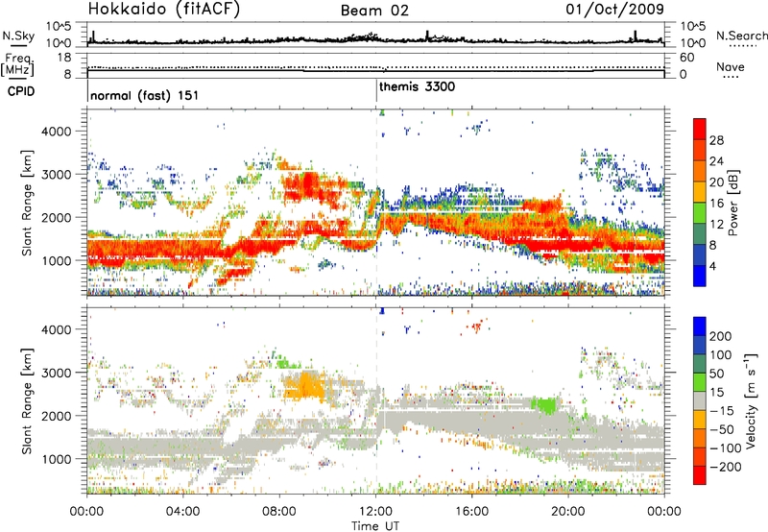The image size is (768, 532).
Task: Click the "4" Power colorbar label
Action: (713, 267)
